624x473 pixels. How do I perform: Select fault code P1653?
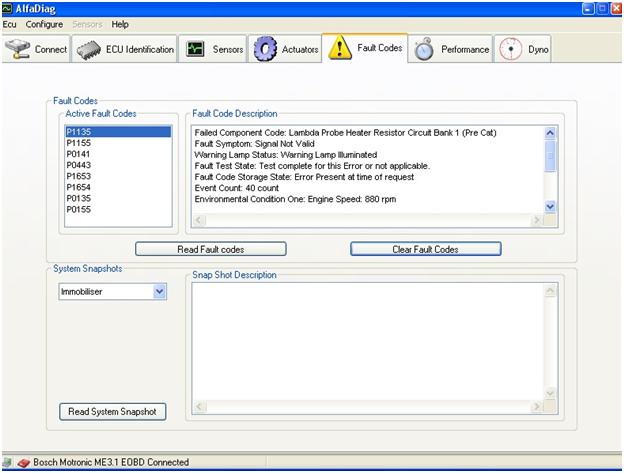(x=118, y=176)
